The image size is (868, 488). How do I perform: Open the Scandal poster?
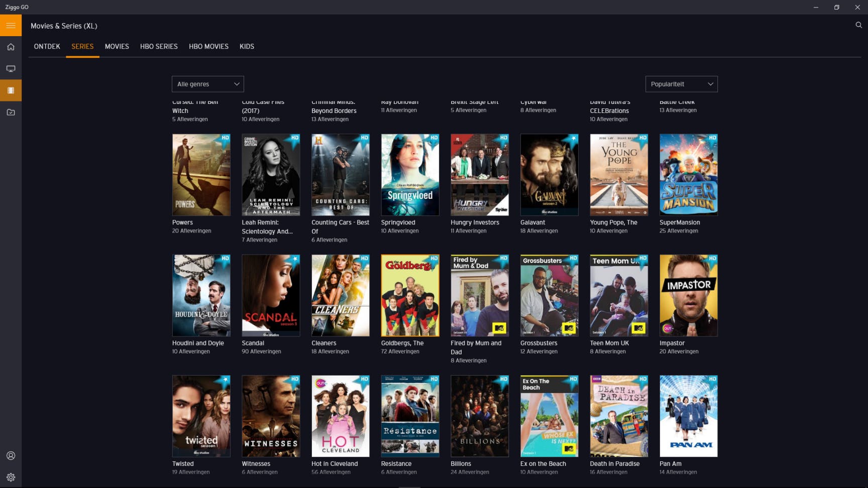(271, 295)
